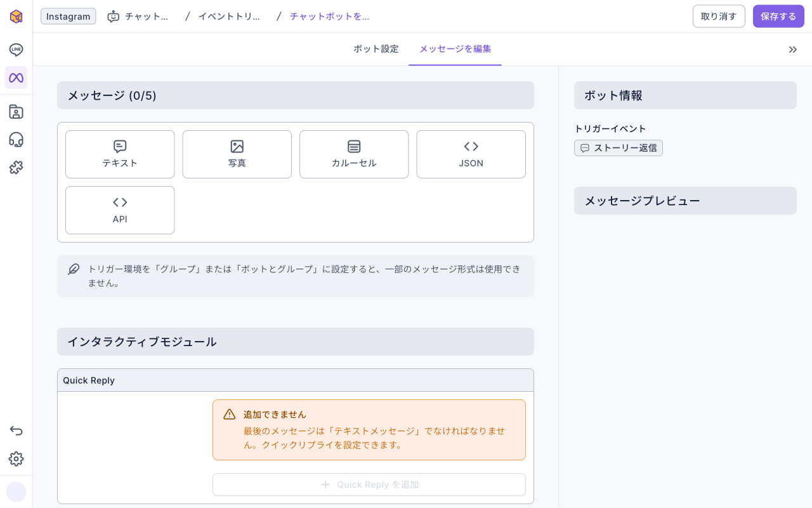Collapse the right panel with double chevron
Image resolution: width=812 pixels, height=508 pixels.
pyautogui.click(x=792, y=50)
